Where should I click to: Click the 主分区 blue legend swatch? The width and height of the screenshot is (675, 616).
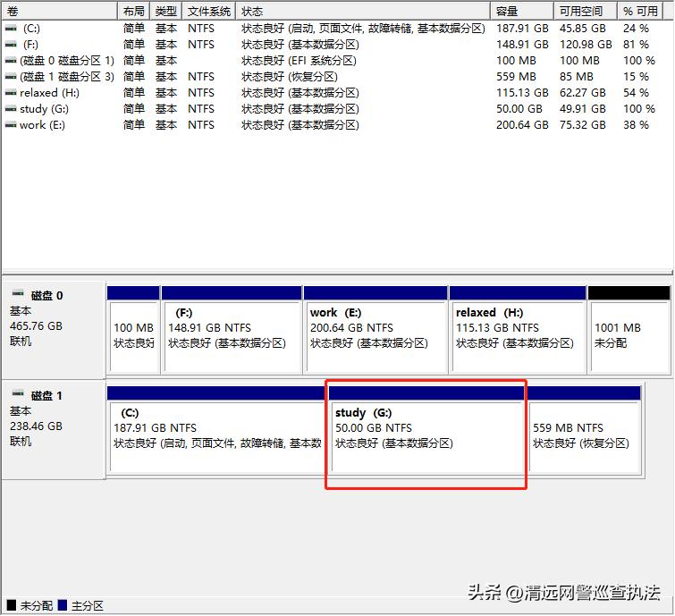click(63, 605)
